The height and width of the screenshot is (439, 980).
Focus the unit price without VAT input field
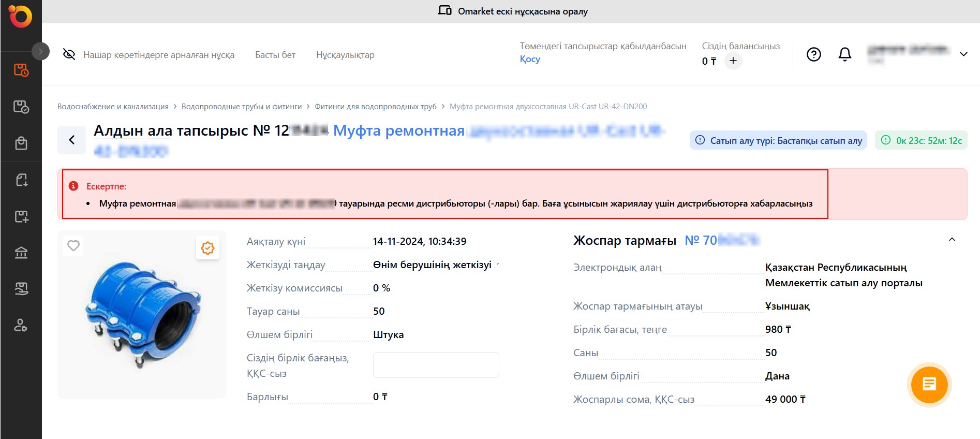pyautogui.click(x=436, y=365)
